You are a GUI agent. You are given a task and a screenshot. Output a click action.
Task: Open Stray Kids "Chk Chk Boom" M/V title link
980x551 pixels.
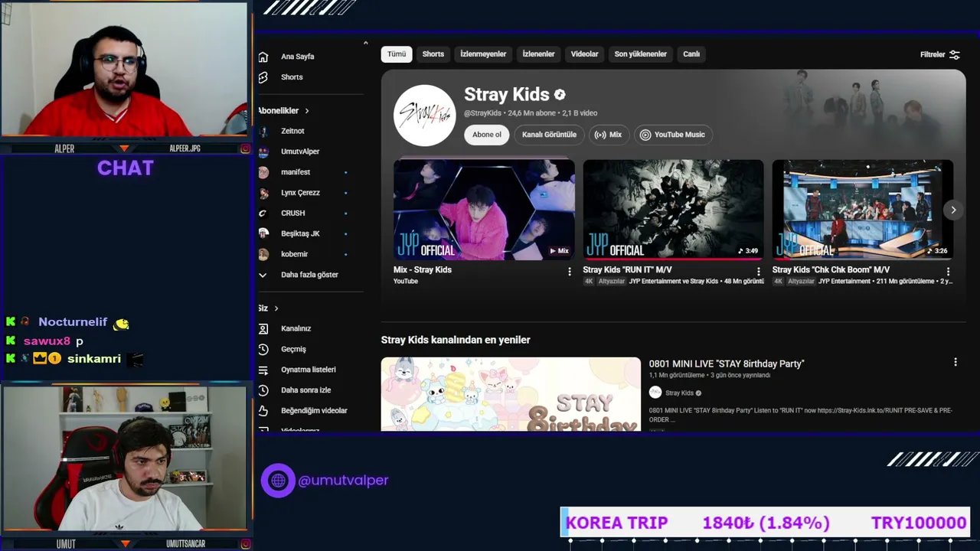pyautogui.click(x=831, y=270)
